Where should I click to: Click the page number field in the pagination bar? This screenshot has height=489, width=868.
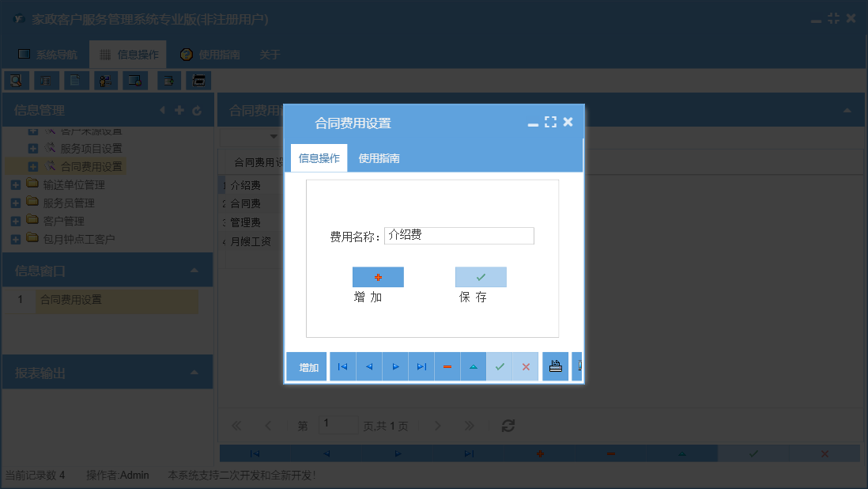tap(338, 425)
